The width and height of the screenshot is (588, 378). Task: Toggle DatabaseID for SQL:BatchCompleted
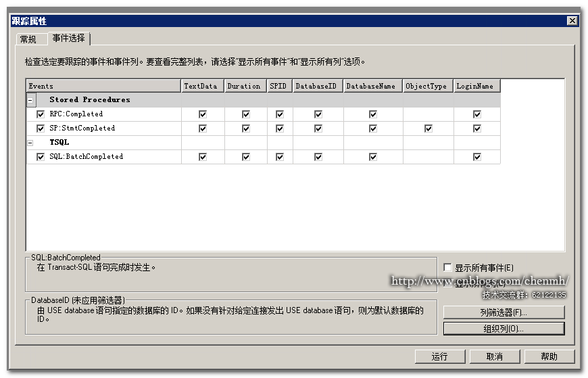click(318, 157)
